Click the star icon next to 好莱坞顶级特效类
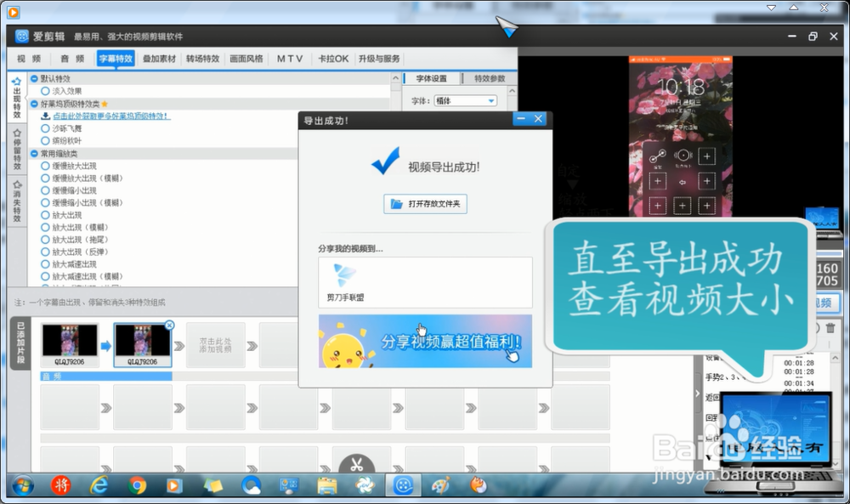Image resolution: width=850 pixels, height=504 pixels. tap(105, 104)
